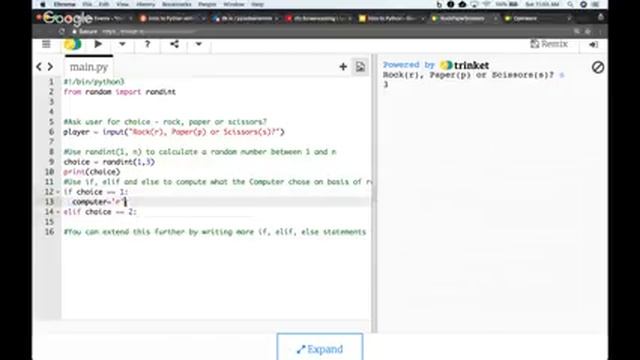
Task: Run the code with the play button
Action: tap(98, 44)
